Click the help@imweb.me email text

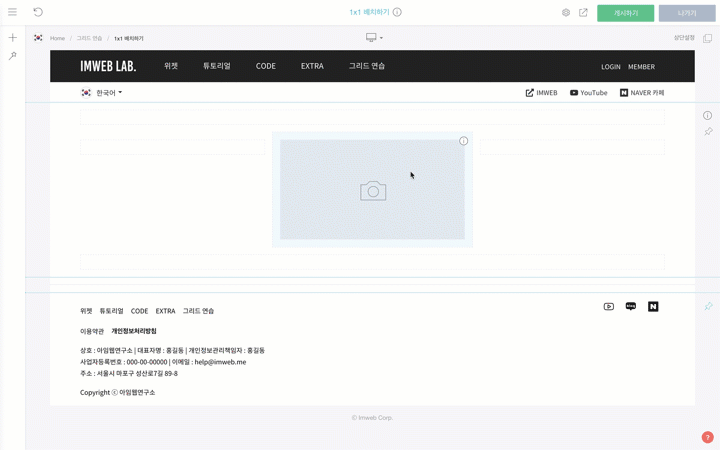[220, 362]
